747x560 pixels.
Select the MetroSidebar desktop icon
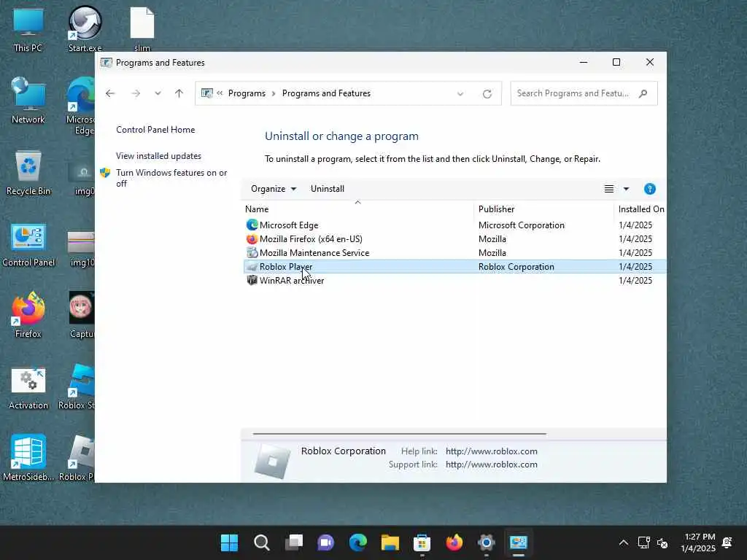(x=28, y=458)
